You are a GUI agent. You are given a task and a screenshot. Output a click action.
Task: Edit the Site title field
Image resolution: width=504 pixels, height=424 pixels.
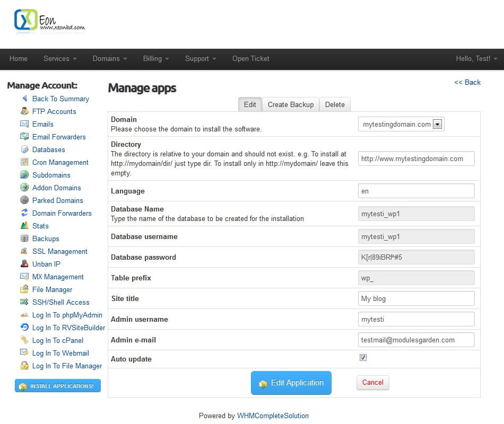click(416, 298)
